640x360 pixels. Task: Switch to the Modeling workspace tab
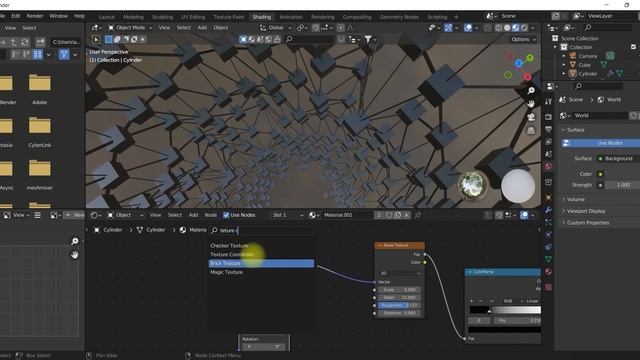[x=133, y=17]
